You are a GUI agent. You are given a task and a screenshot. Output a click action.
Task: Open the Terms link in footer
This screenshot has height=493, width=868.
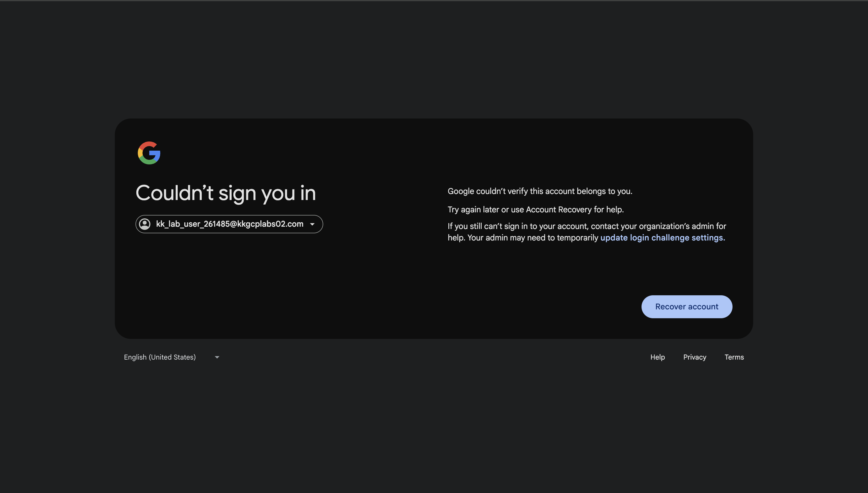(734, 357)
